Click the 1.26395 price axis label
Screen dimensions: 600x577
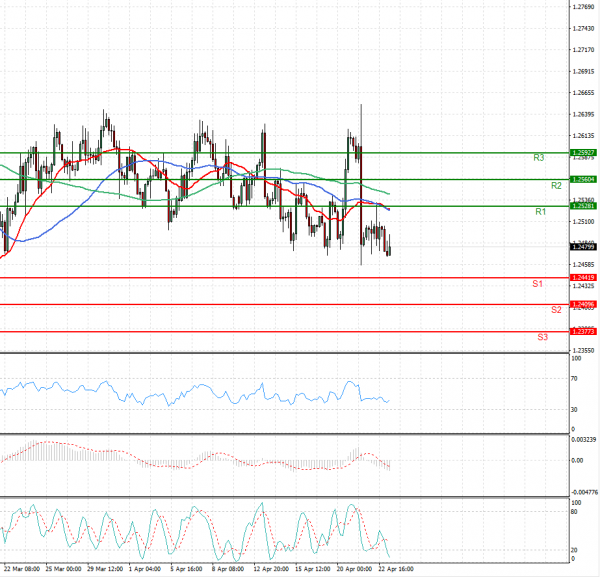(x=583, y=114)
